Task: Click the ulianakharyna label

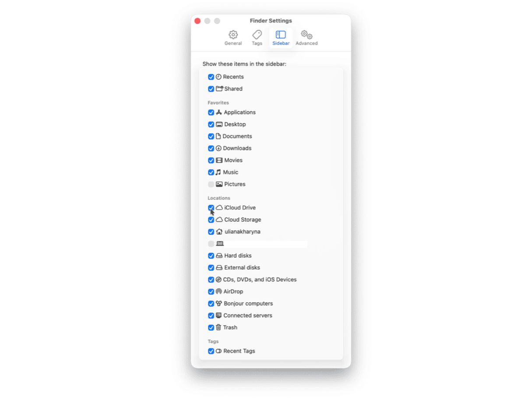Action: [243, 232]
